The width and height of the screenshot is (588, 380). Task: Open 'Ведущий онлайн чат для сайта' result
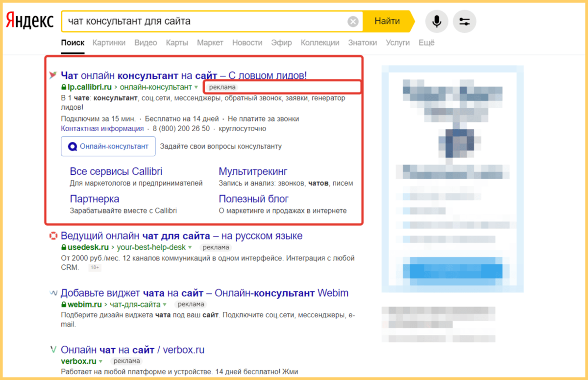182,236
